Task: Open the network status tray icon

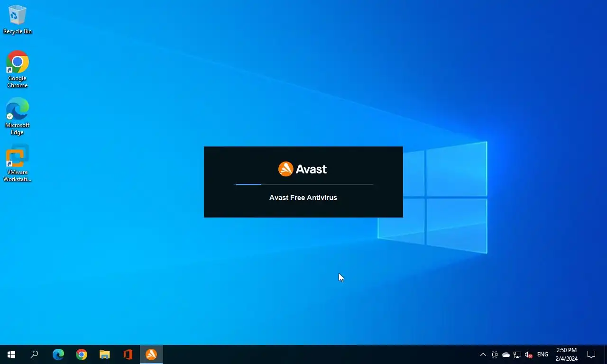Action: 517,355
